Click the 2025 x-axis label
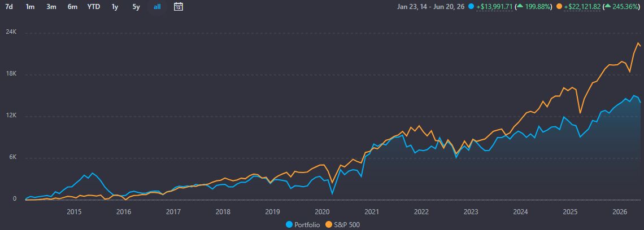Screen dimensions: 644x230 click(570, 212)
